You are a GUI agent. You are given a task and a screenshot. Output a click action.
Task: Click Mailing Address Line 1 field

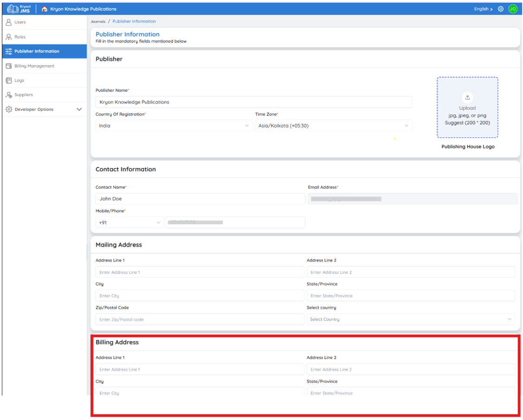(200, 272)
